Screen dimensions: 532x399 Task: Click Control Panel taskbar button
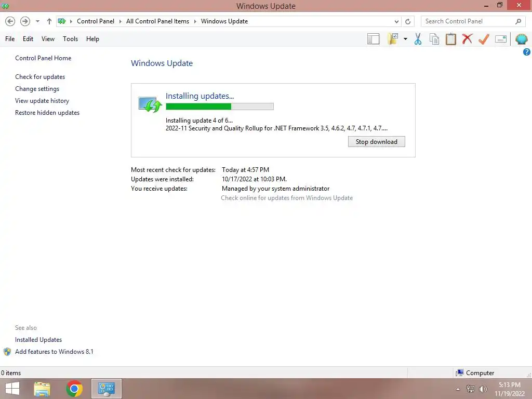tap(106, 389)
